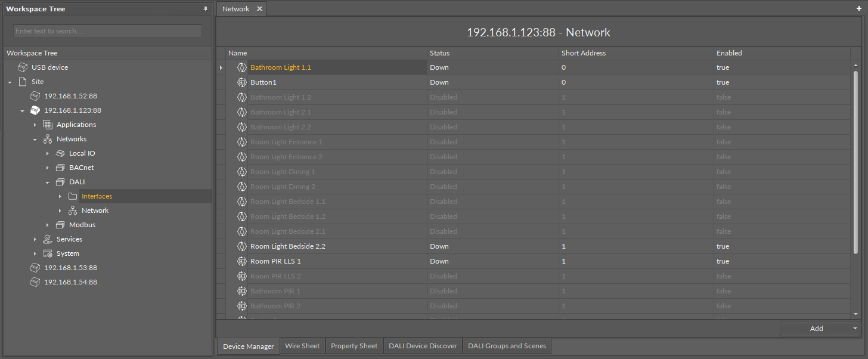
Task: Collapse the 192.168.1.123:88 node
Action: coord(23,110)
